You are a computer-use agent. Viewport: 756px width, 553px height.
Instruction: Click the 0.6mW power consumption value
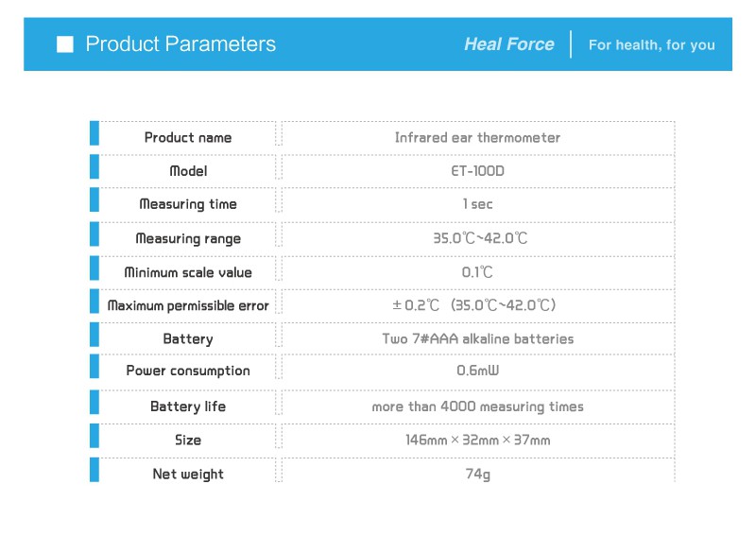pyautogui.click(x=477, y=371)
